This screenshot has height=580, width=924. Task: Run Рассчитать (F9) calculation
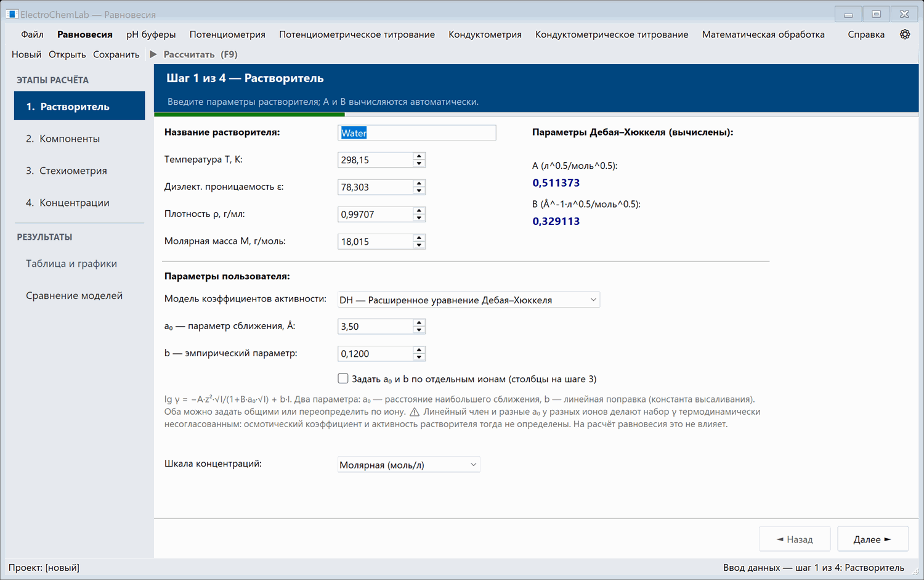click(x=200, y=54)
